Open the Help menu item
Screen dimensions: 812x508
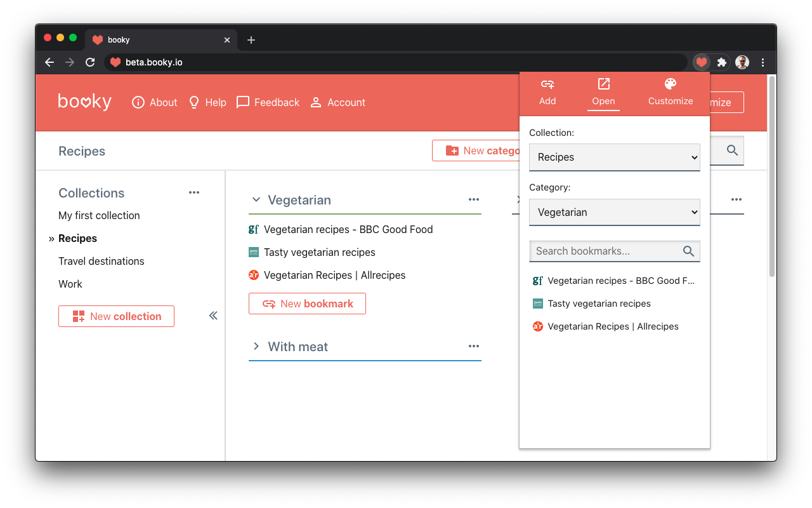coord(207,102)
